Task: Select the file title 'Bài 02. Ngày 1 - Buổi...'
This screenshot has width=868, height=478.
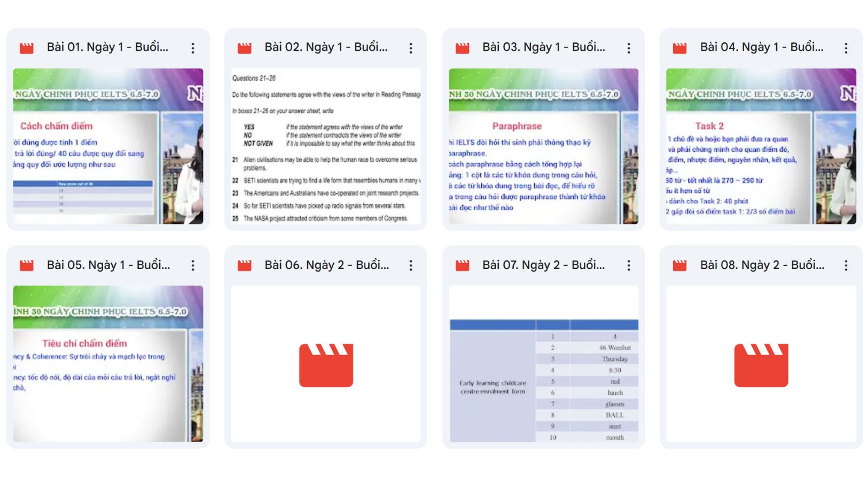Action: pos(326,47)
